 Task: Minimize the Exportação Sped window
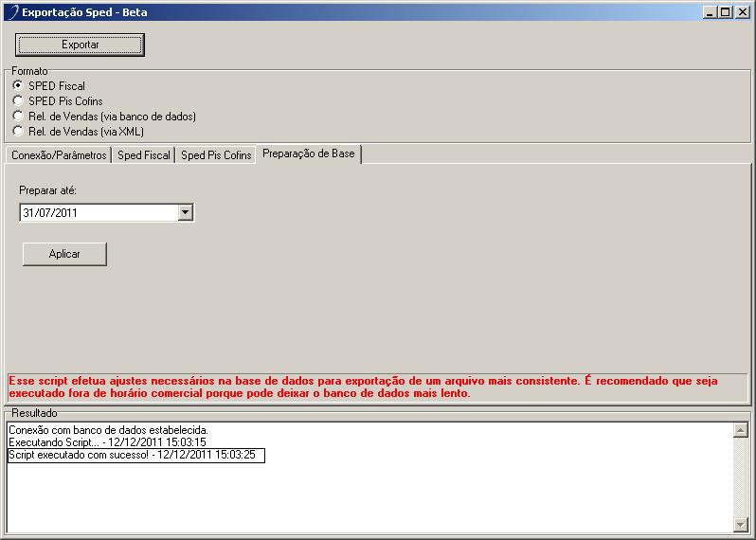711,12
